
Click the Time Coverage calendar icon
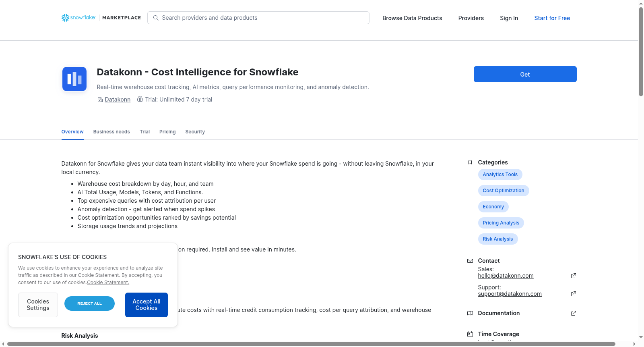470,334
